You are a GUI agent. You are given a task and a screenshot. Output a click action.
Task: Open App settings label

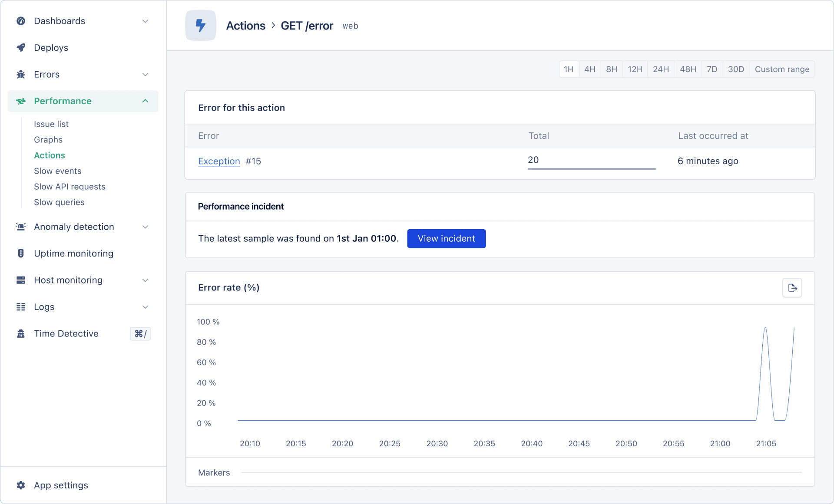61,485
